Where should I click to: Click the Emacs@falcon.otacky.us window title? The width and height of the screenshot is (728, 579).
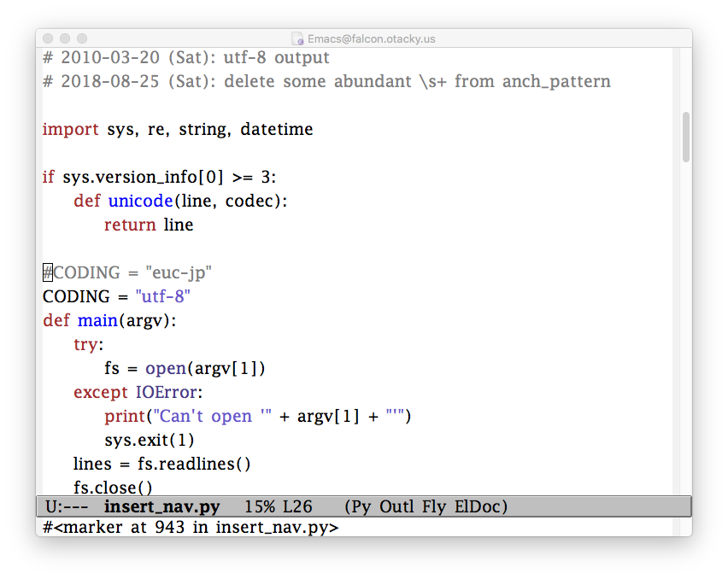(x=371, y=38)
